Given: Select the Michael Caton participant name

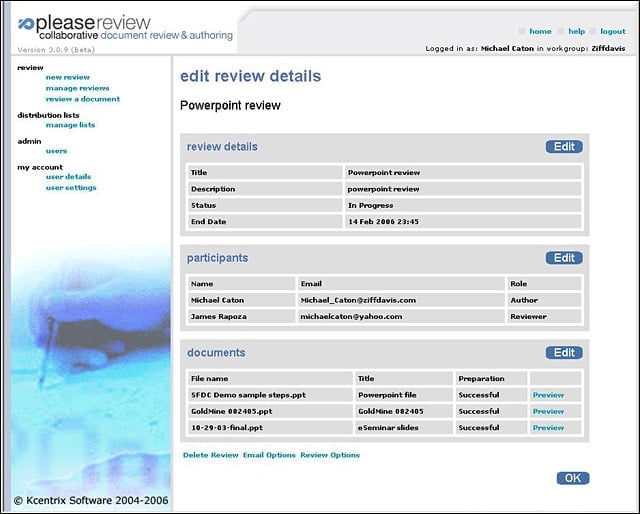Looking at the screenshot, I should coord(241,300).
